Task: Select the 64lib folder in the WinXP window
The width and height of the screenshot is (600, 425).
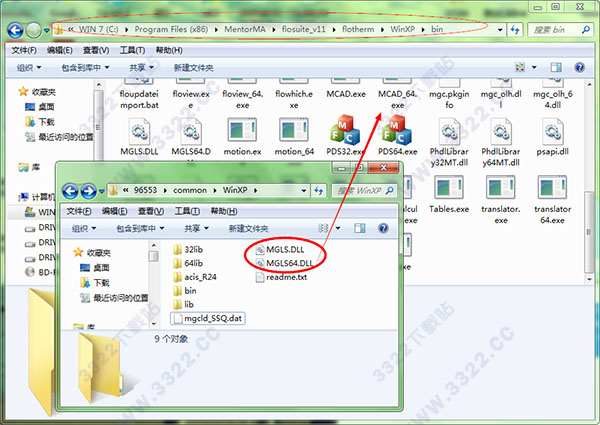Action: (188, 263)
